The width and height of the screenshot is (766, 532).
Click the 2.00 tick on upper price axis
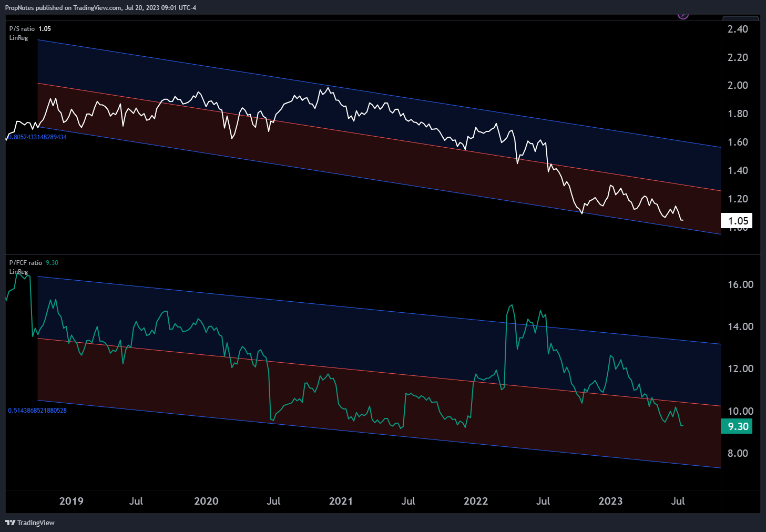coord(738,86)
